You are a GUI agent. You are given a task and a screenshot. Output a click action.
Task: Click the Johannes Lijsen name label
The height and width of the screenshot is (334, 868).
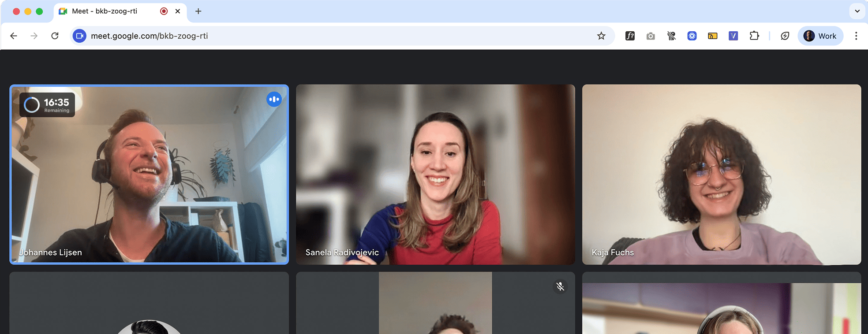tap(50, 252)
